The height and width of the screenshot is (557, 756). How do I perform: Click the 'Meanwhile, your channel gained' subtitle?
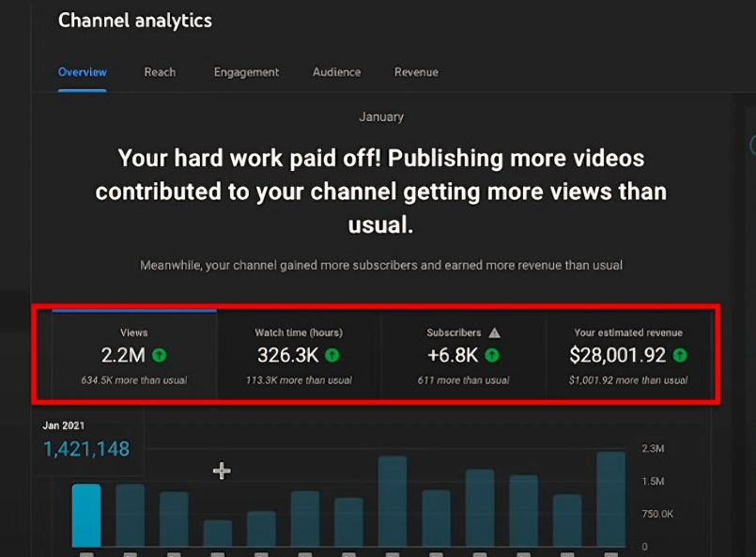(x=381, y=265)
